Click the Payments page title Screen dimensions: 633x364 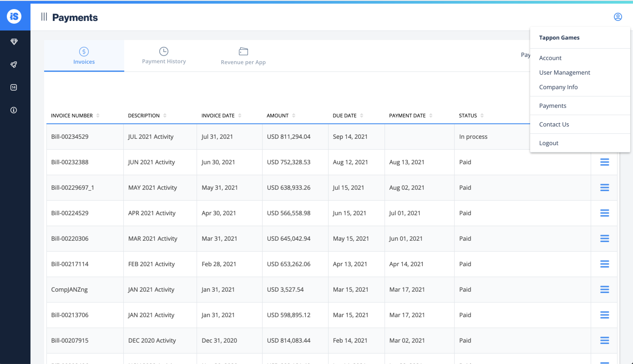pyautogui.click(x=75, y=18)
